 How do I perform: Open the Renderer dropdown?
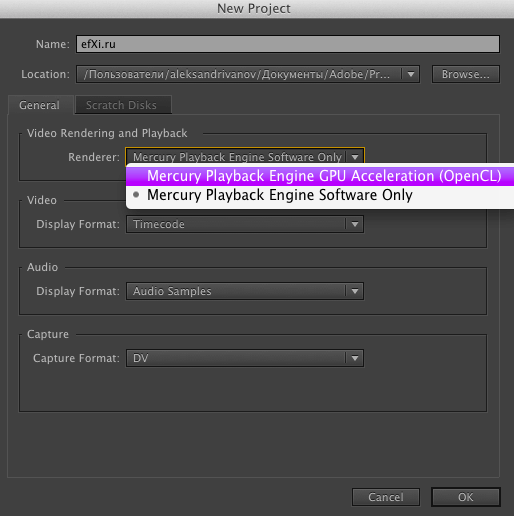coord(245,157)
